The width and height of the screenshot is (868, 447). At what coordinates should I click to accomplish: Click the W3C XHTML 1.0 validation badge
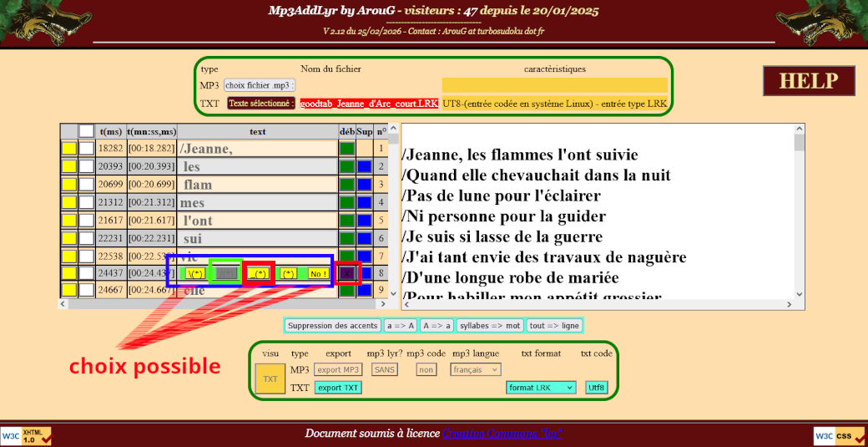point(26,435)
